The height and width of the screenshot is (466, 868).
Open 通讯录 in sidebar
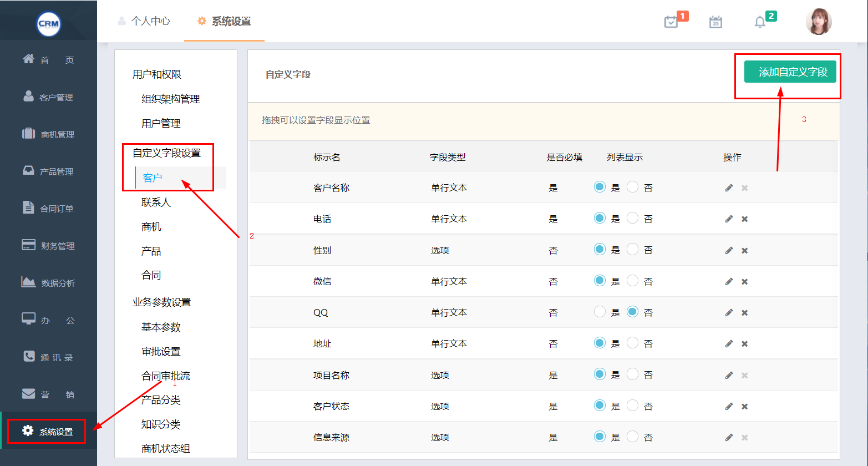(x=48, y=357)
